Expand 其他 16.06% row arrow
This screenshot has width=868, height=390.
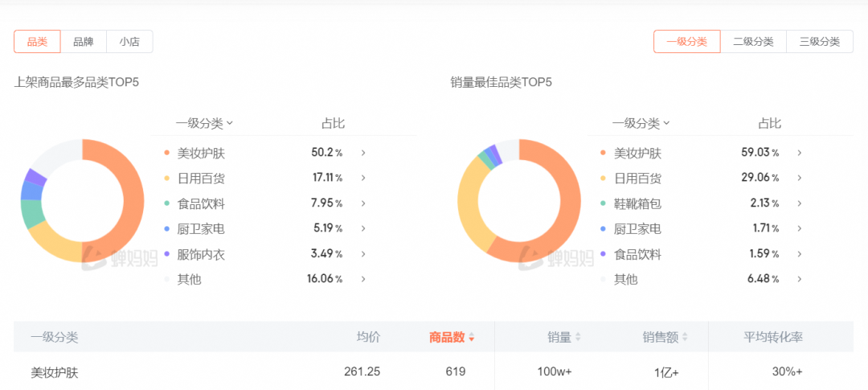point(363,279)
